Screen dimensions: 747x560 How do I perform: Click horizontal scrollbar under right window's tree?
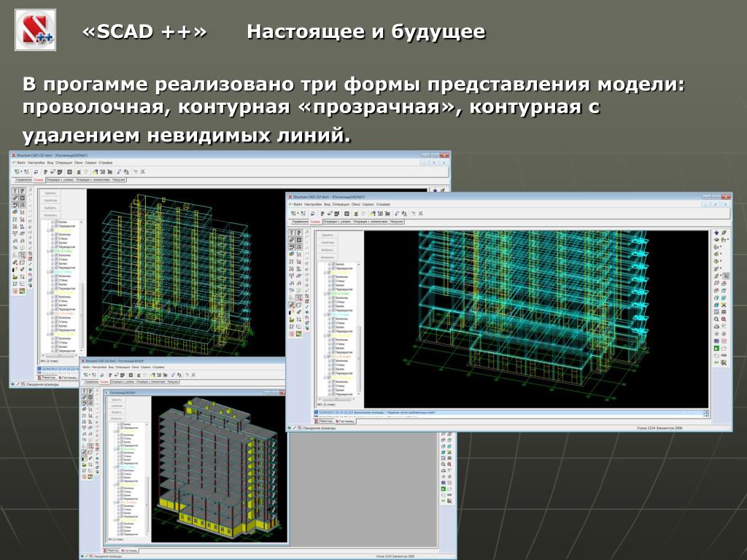(x=337, y=399)
